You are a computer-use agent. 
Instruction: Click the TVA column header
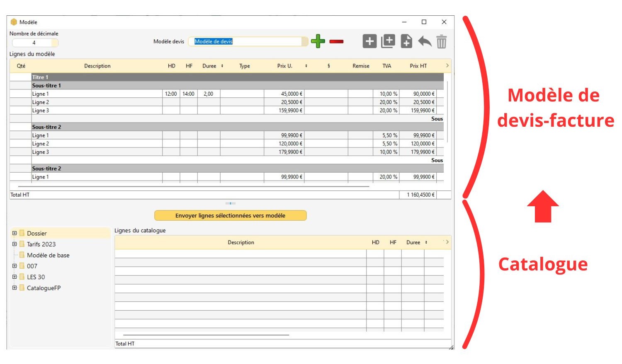point(386,66)
